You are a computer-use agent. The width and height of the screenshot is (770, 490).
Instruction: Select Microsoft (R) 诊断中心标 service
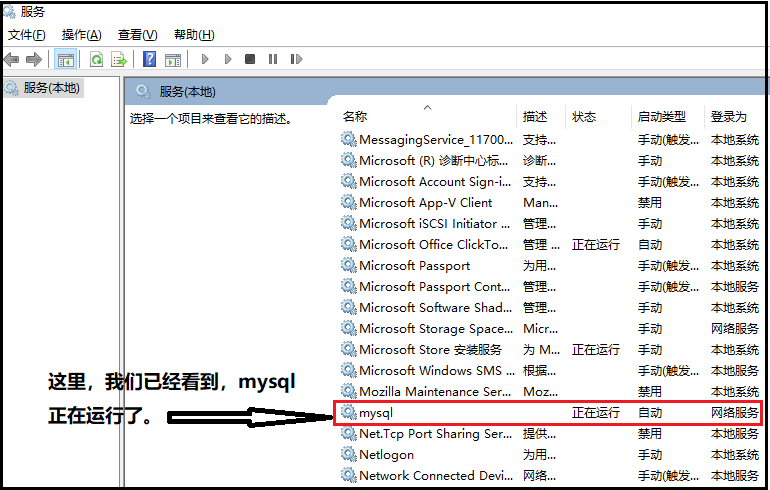550,161
